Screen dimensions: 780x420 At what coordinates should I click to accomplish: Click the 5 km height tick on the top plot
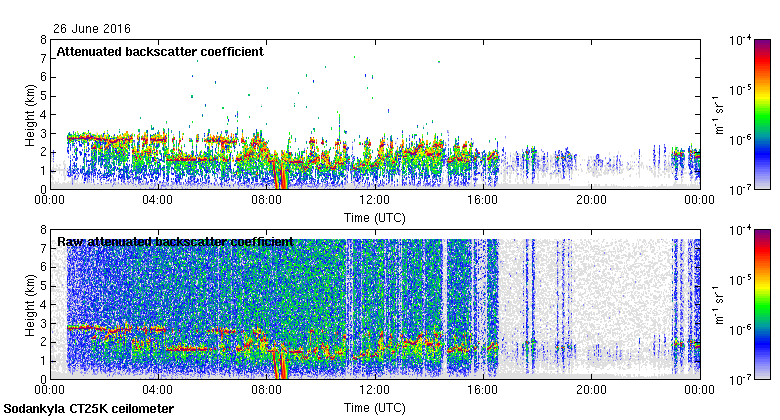43,96
